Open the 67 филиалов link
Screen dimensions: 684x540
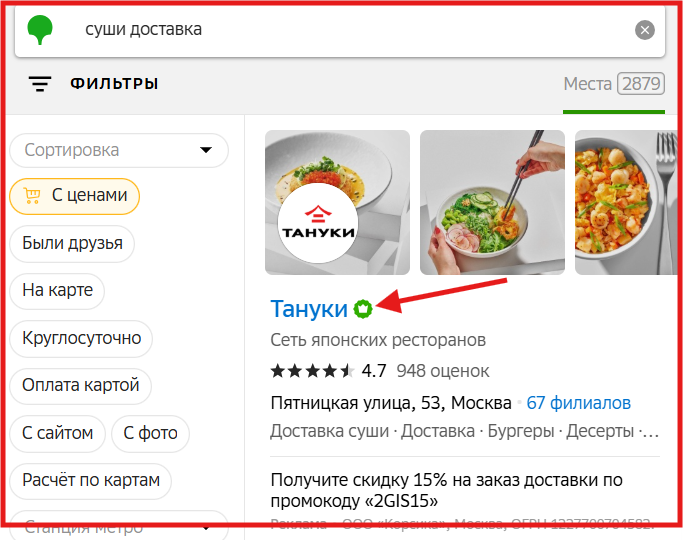click(578, 403)
